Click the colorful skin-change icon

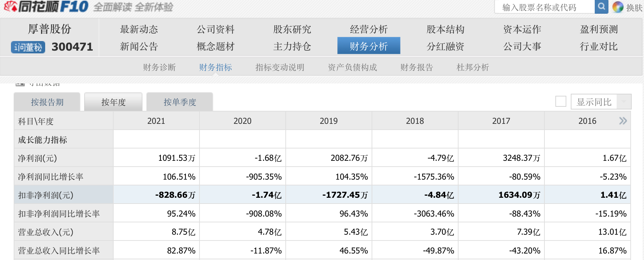(x=618, y=7)
